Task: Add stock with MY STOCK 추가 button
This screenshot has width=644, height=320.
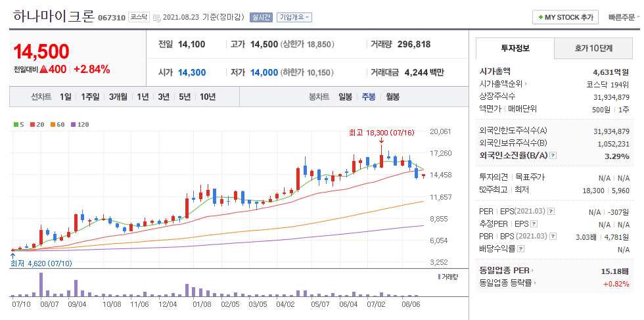Action: pyautogui.click(x=565, y=17)
